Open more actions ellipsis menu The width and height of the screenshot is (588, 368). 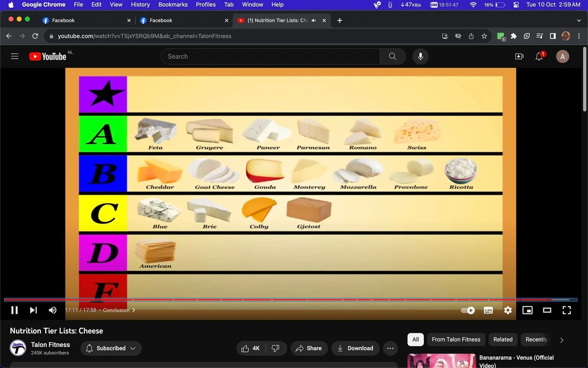pos(390,348)
